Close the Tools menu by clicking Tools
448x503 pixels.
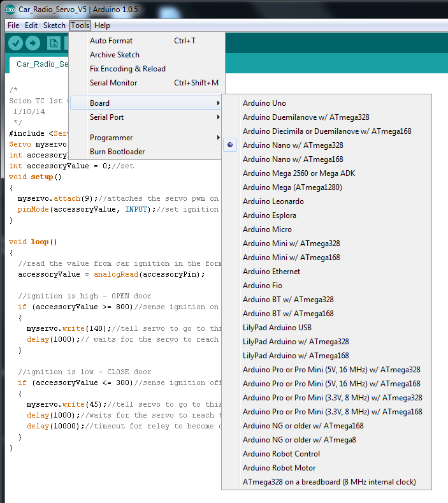[80, 26]
